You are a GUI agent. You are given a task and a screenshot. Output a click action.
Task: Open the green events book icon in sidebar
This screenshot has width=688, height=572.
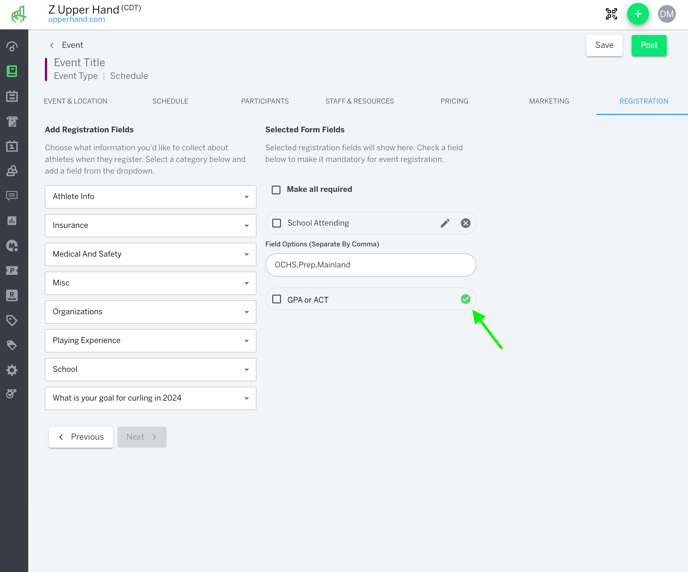[x=12, y=71]
